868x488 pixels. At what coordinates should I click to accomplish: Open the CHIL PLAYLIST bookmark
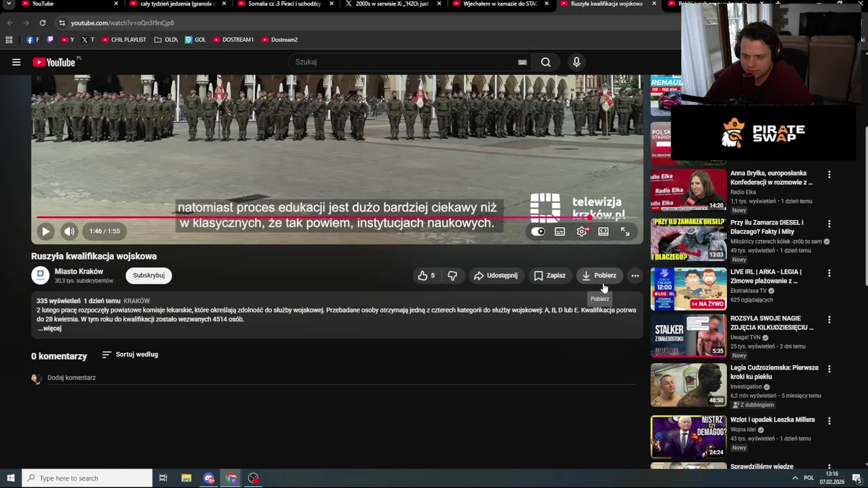[x=124, y=40]
